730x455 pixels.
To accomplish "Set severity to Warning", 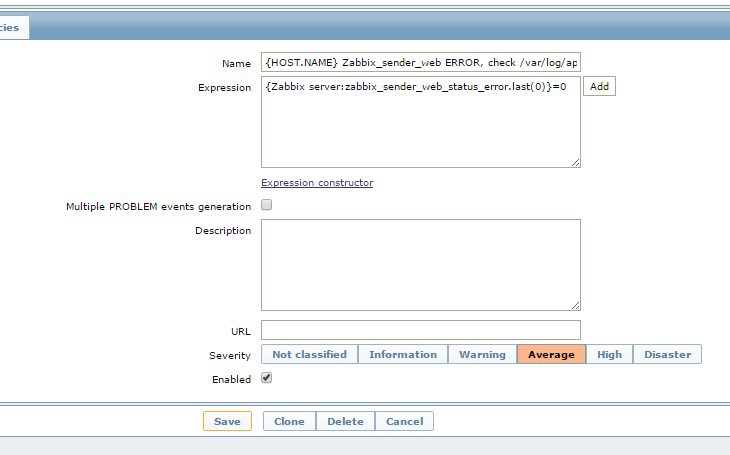I will point(482,354).
